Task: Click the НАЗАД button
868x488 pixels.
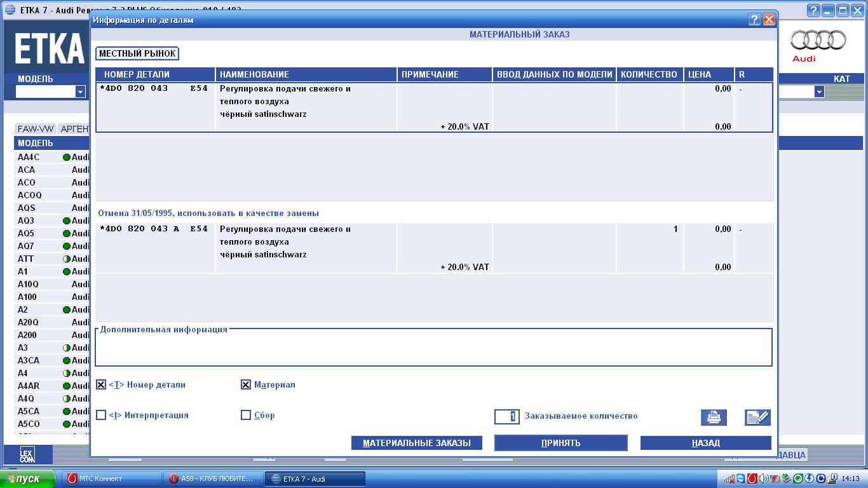Action: [706, 443]
